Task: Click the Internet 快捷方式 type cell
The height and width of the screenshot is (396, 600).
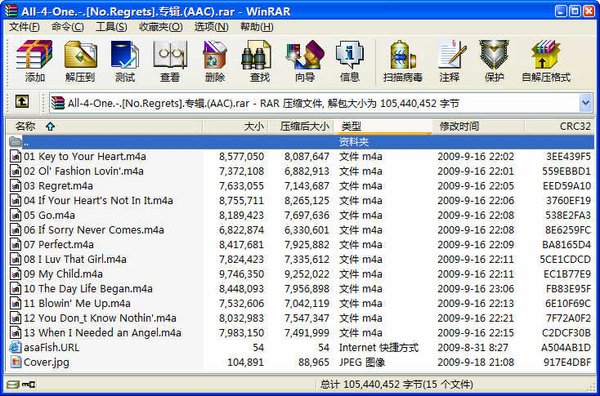Action: click(x=379, y=347)
